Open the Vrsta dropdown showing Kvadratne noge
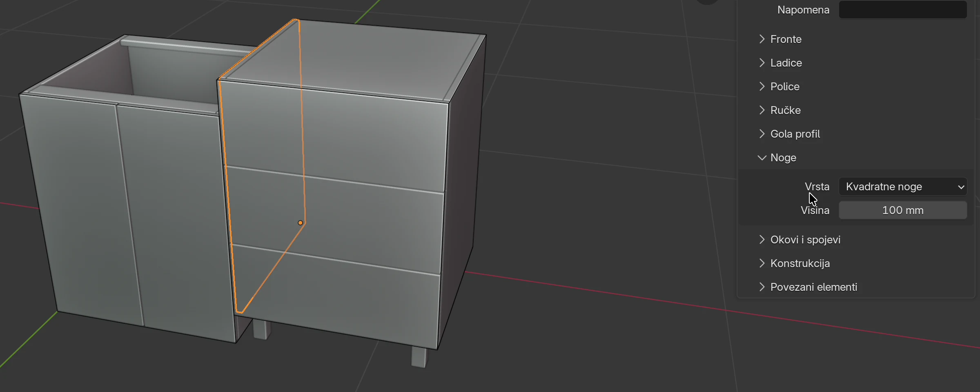This screenshot has width=980, height=392. [903, 187]
